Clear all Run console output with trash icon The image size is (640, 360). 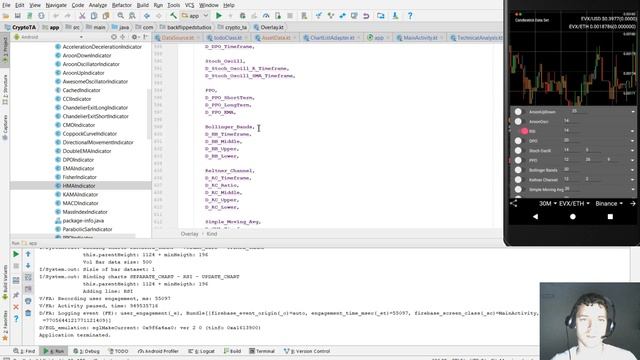(28, 313)
